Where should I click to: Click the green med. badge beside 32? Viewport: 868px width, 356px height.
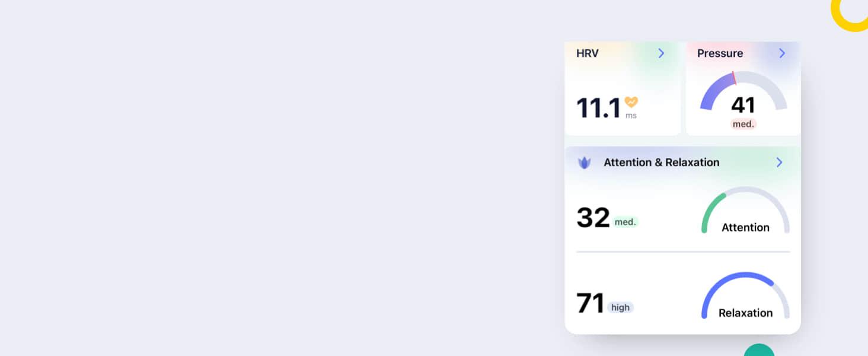(x=625, y=222)
